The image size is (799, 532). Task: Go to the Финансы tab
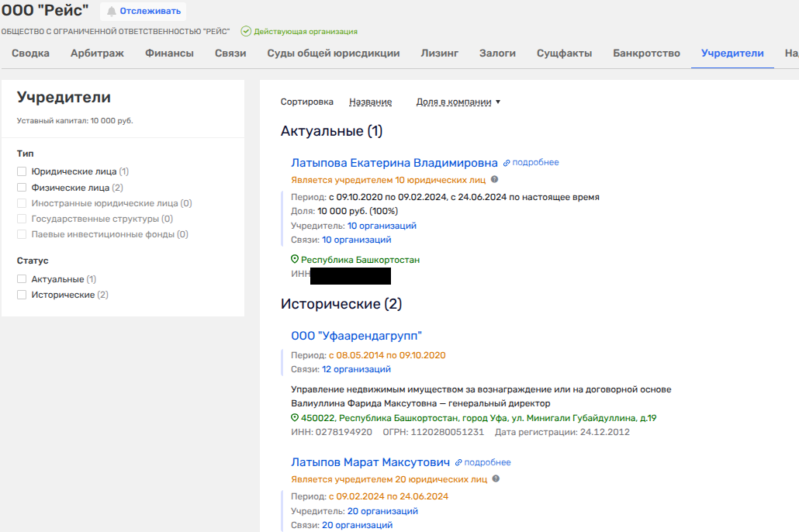pos(169,54)
